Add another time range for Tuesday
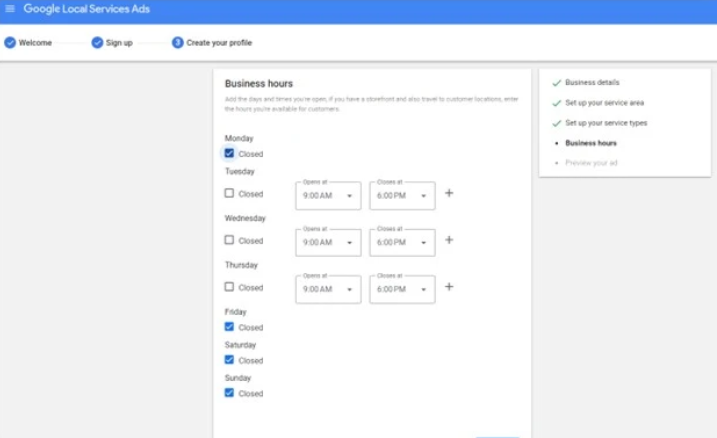717x438 pixels. tap(449, 193)
